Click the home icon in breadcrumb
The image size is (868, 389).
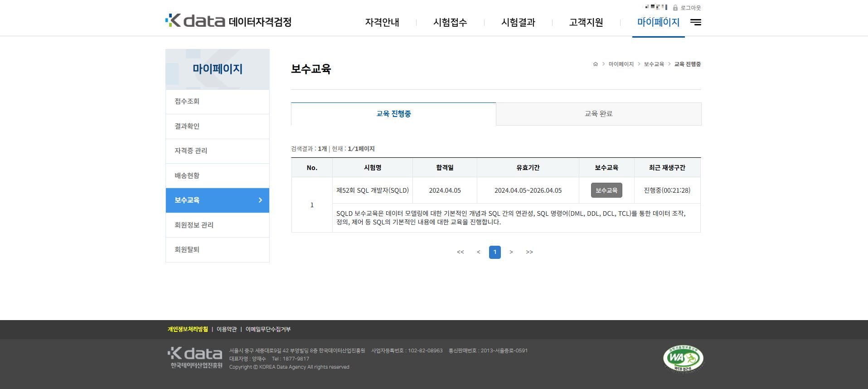click(x=595, y=64)
